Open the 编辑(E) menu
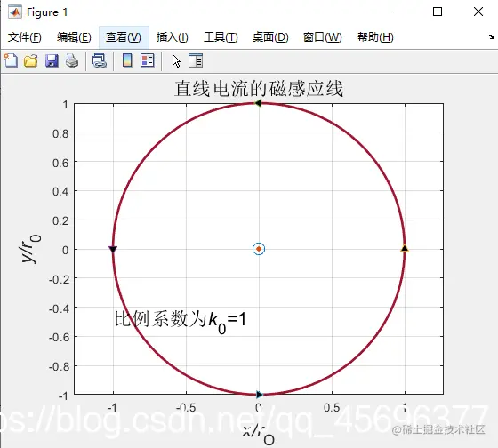The width and height of the screenshot is (498, 448). [x=74, y=37]
